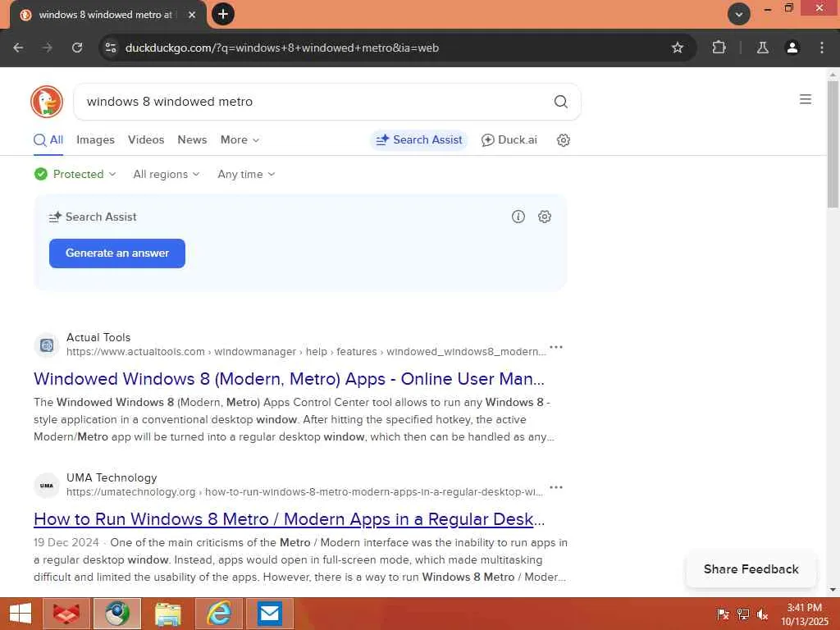Open the browser profile icon
Image resolution: width=840 pixels, height=630 pixels.
pyautogui.click(x=792, y=48)
